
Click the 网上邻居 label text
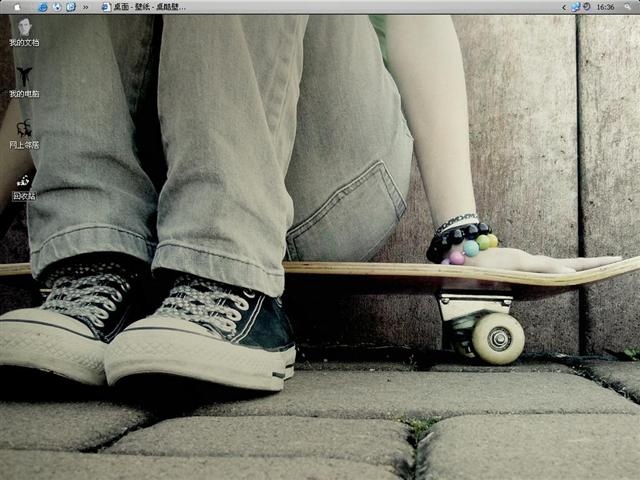(24, 145)
